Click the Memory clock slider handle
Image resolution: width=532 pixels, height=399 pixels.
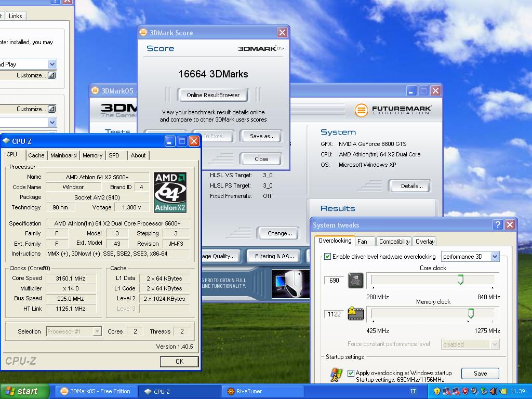point(471,313)
